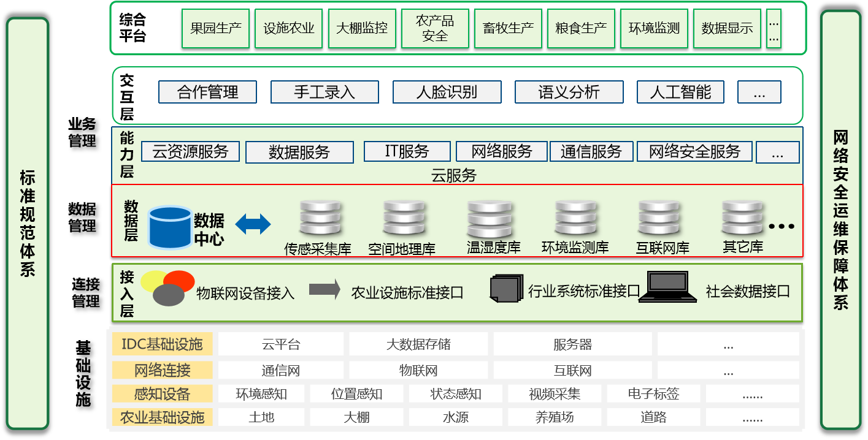Select the 温湿度库 database icon
Viewport: 868px width, 440px height.
489,220
